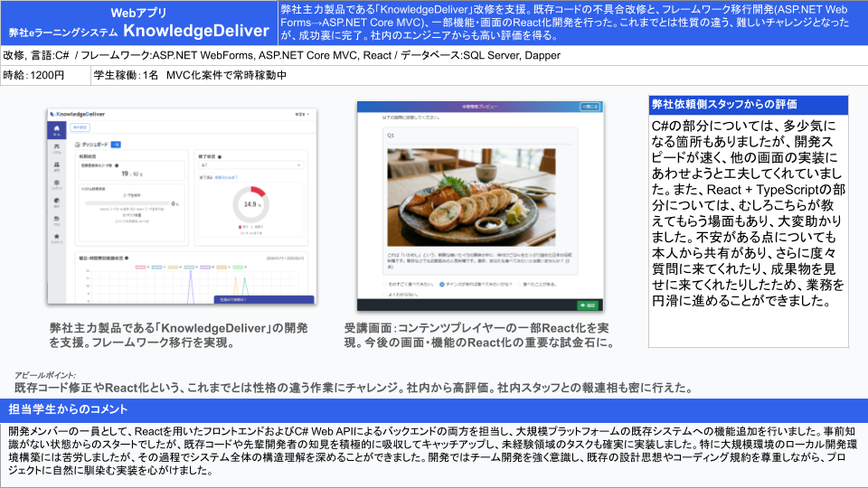Viewport: 868px width, 488px height.
Task: Switch to the second completion tab link
Action: point(224,178)
